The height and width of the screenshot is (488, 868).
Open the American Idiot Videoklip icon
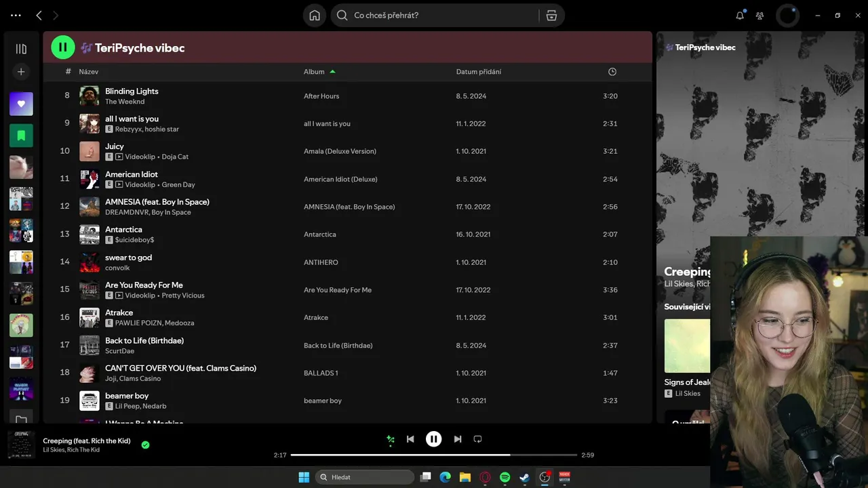coord(119,184)
